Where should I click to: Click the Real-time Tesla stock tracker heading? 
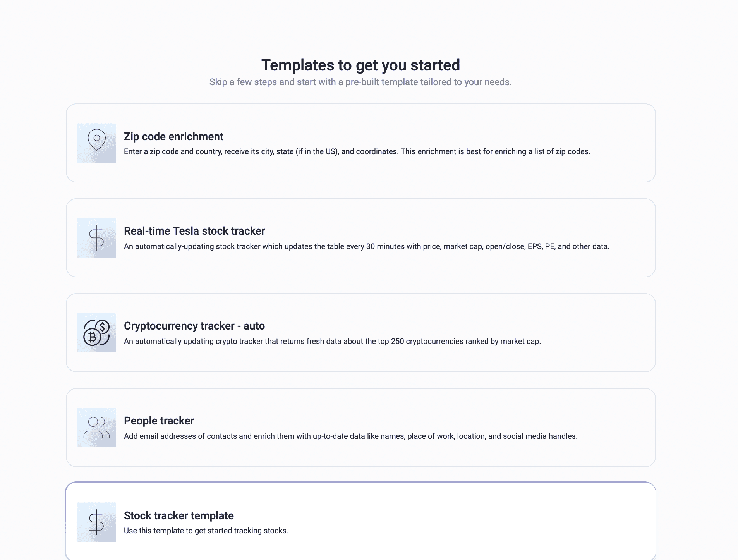coord(194,231)
